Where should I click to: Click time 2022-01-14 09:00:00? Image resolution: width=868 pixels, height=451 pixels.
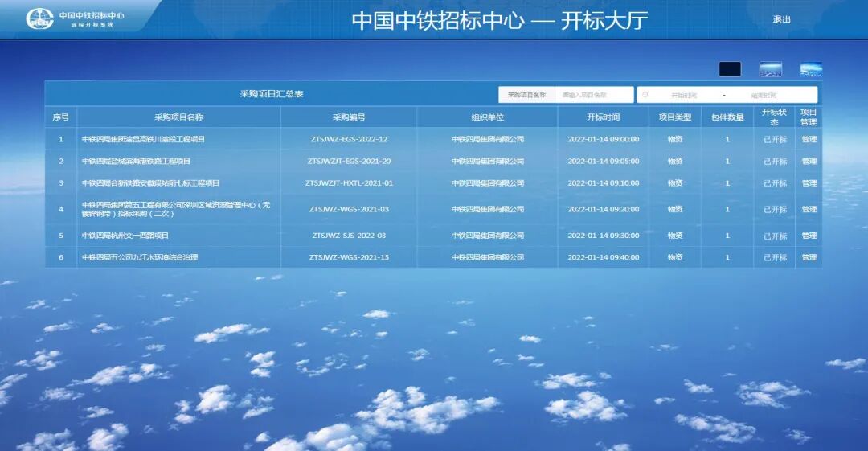tap(604, 140)
